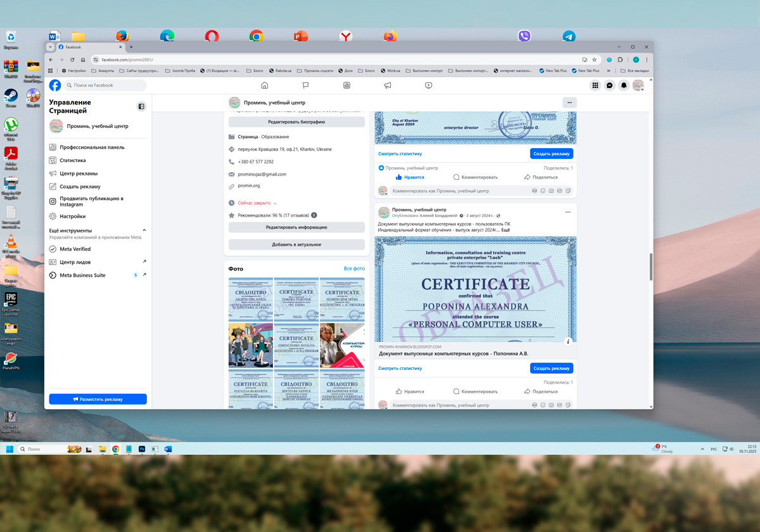Click the Pages flag icon in top navigation

[x=305, y=85]
